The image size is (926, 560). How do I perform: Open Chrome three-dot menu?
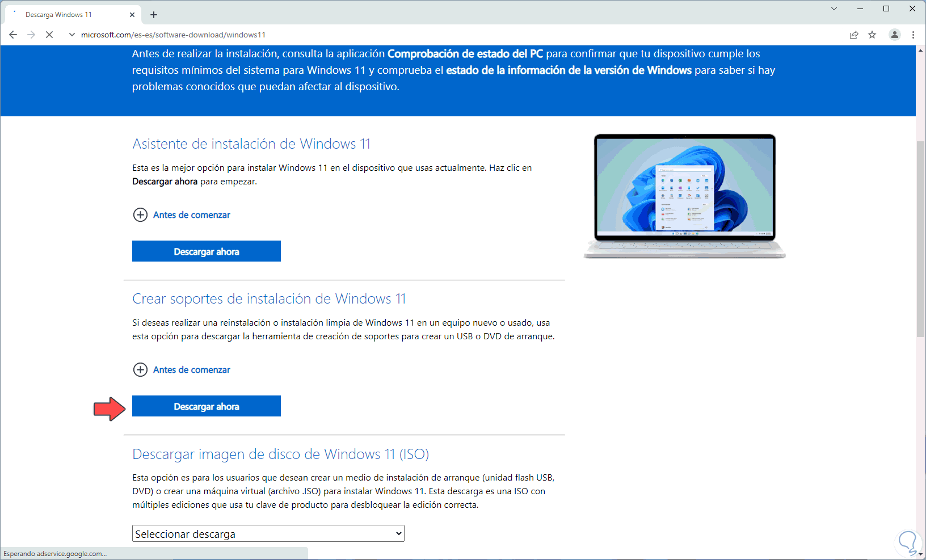point(913,35)
